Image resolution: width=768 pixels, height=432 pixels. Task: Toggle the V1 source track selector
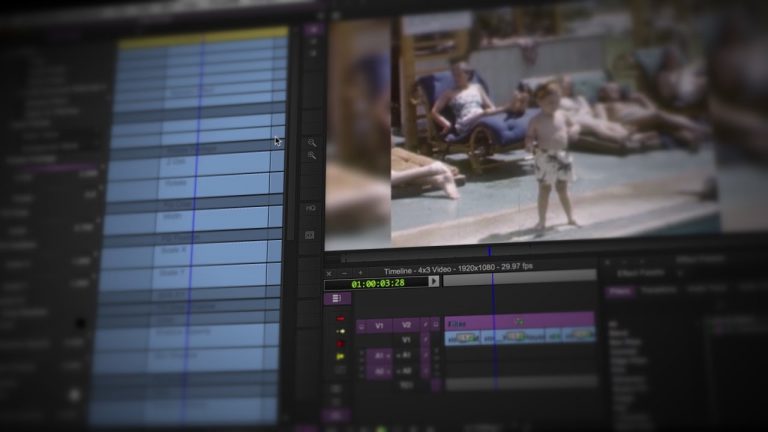point(377,325)
